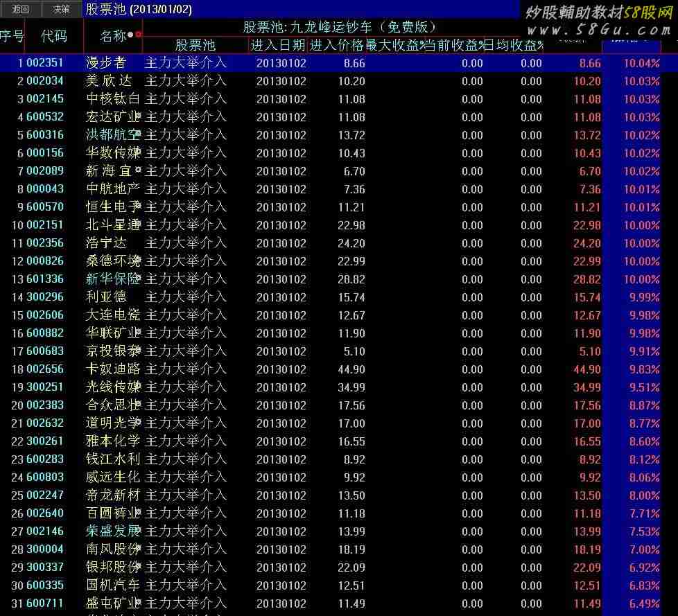678x616 pixels.
Task: Select the 光线传媒 stock name
Action: click(113, 387)
